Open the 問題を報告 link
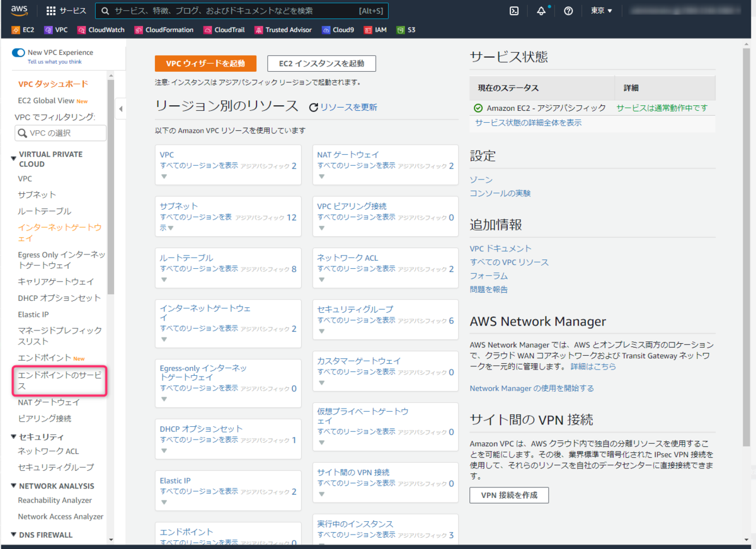The image size is (756, 549). click(489, 290)
